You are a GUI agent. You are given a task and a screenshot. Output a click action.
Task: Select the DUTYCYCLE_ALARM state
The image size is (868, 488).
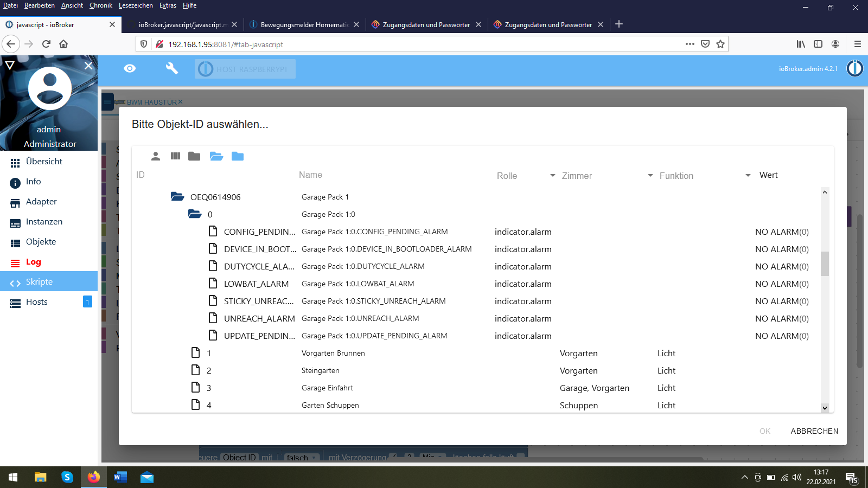tap(477, 266)
